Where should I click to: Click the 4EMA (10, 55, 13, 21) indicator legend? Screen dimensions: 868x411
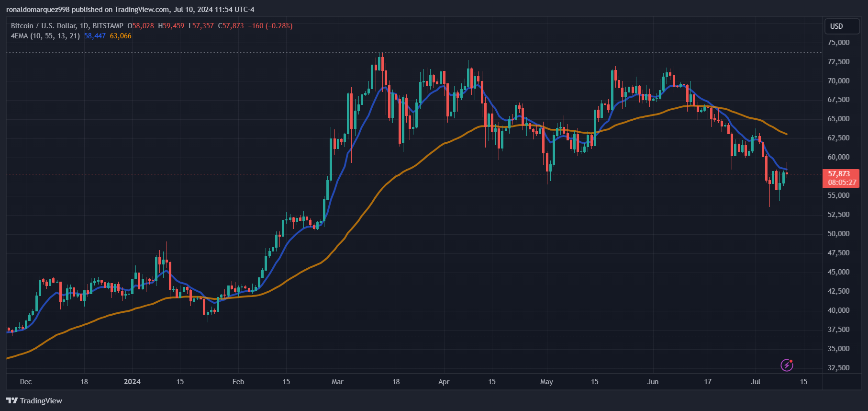pyautogui.click(x=45, y=36)
